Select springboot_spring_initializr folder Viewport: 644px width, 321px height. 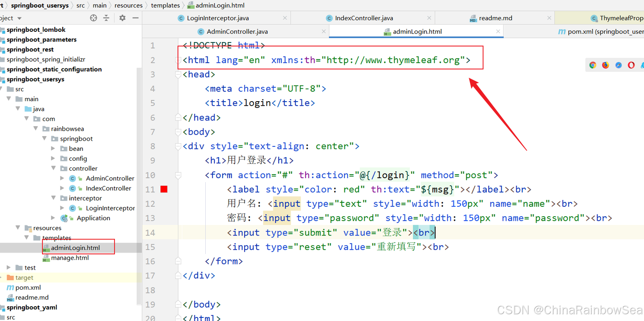(x=46, y=59)
